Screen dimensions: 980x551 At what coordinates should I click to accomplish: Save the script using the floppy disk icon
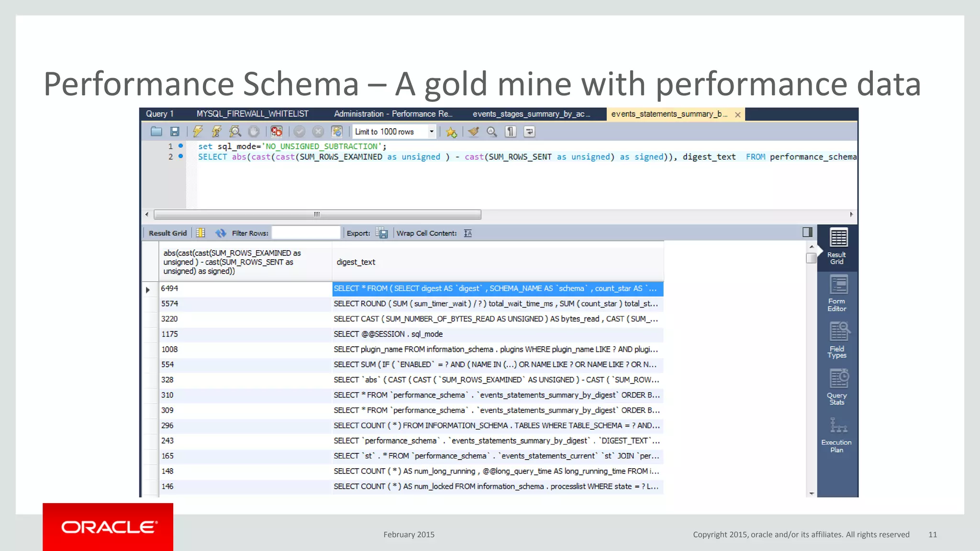tap(175, 132)
